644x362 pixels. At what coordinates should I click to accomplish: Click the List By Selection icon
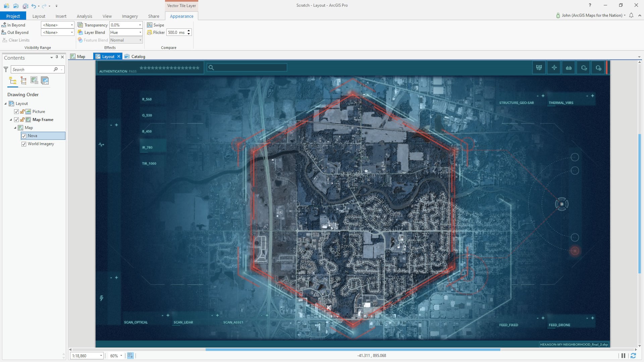(x=34, y=80)
